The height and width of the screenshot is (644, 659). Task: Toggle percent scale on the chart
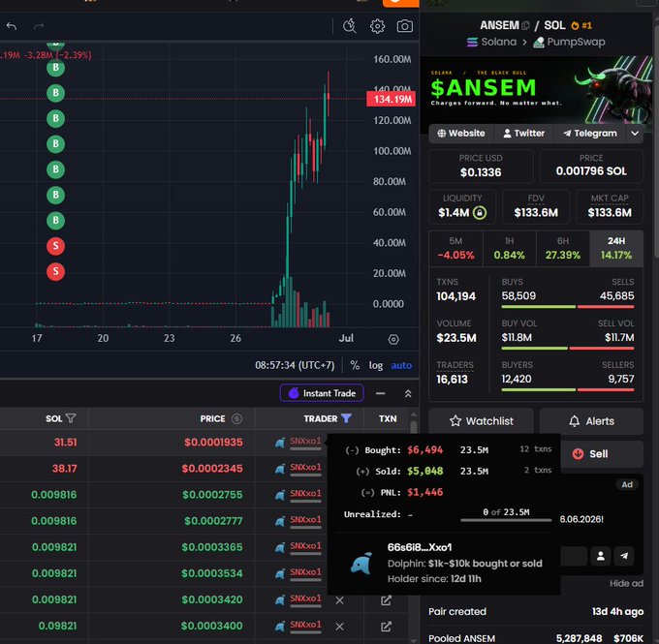click(355, 365)
